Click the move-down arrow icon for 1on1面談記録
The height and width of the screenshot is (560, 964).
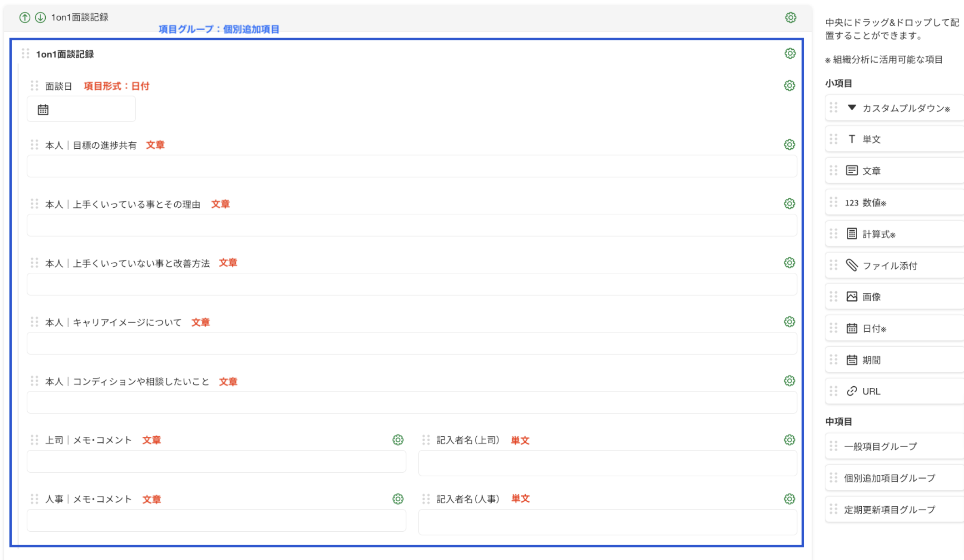click(x=40, y=17)
